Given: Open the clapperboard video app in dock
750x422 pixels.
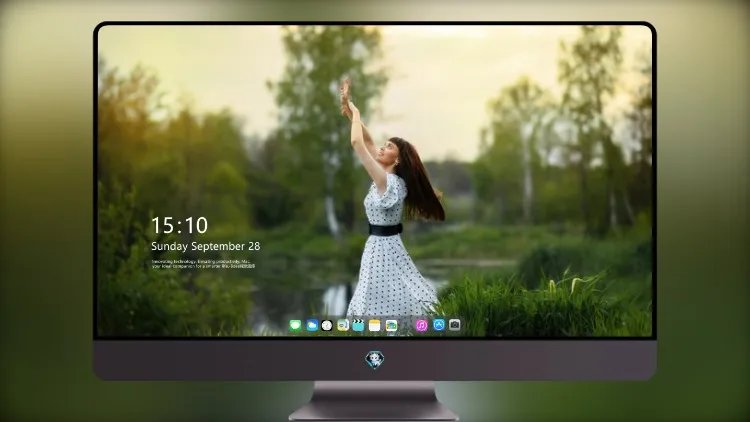Looking at the screenshot, I should click(358, 325).
